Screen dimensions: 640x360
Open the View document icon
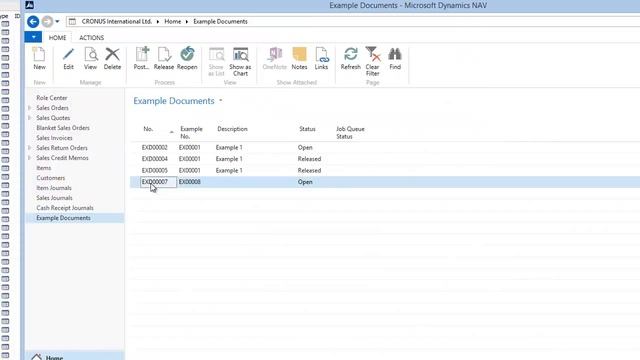click(91, 54)
